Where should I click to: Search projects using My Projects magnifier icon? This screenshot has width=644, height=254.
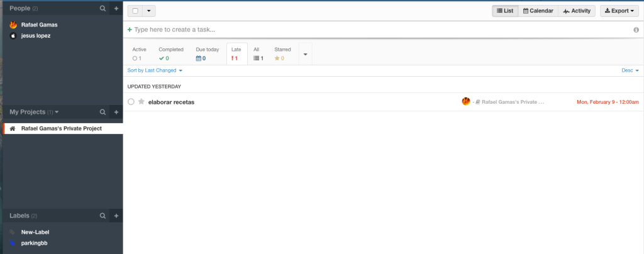pos(103,112)
